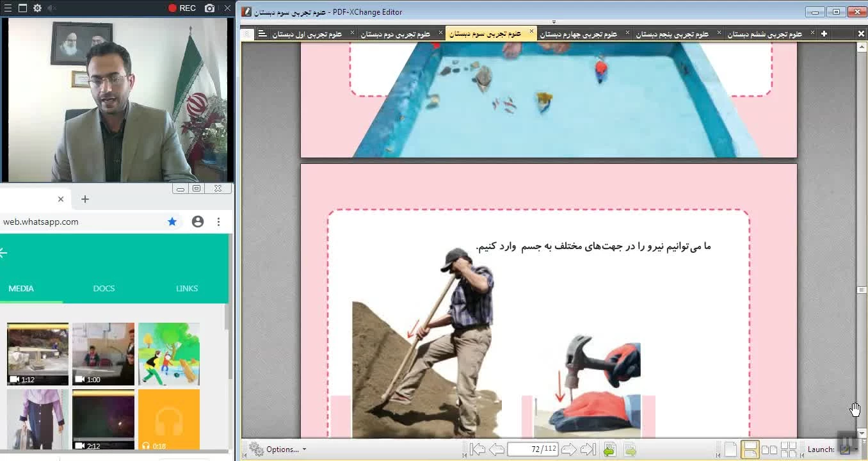Switch to the DOCS tab in WhatsApp
The width and height of the screenshot is (868, 461).
tap(104, 289)
